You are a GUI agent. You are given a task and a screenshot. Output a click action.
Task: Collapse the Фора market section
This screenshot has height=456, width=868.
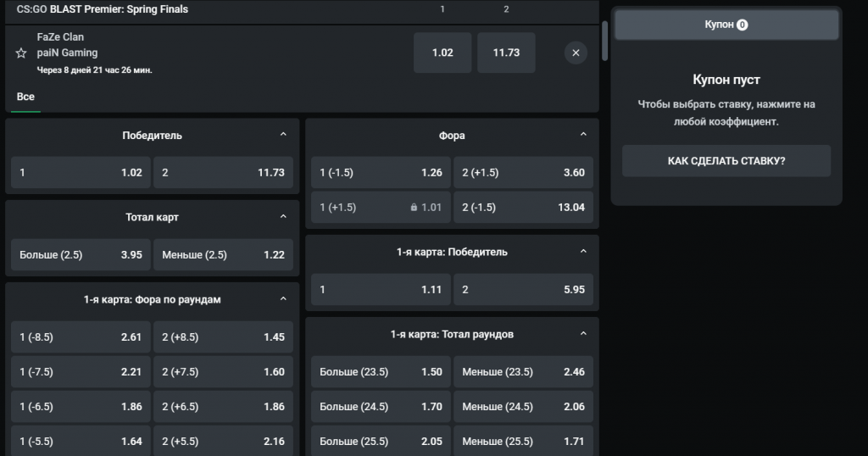pos(583,135)
